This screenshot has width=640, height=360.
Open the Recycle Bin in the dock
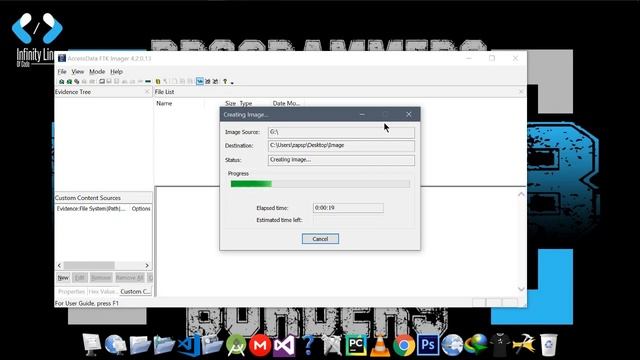(548, 345)
